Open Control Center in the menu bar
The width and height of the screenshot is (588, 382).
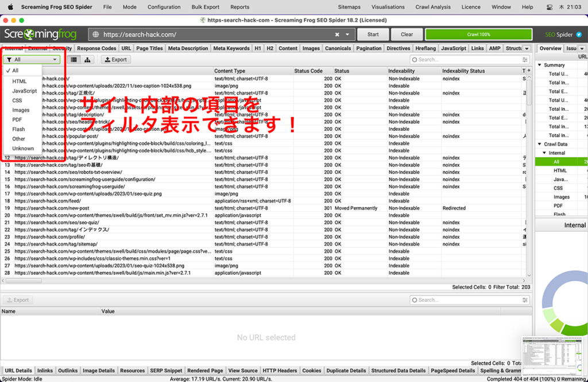(x=550, y=7)
